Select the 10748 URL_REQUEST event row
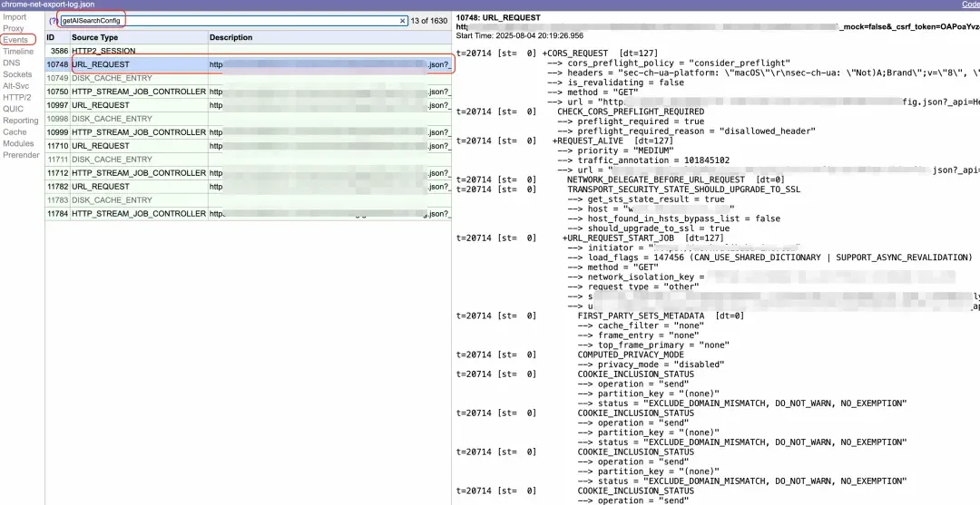 tap(248, 64)
